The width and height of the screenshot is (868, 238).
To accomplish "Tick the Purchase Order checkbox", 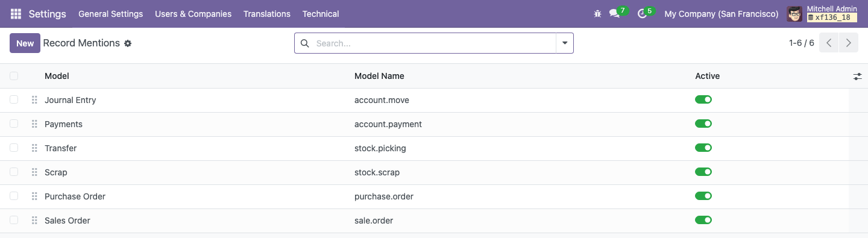I will (14, 196).
